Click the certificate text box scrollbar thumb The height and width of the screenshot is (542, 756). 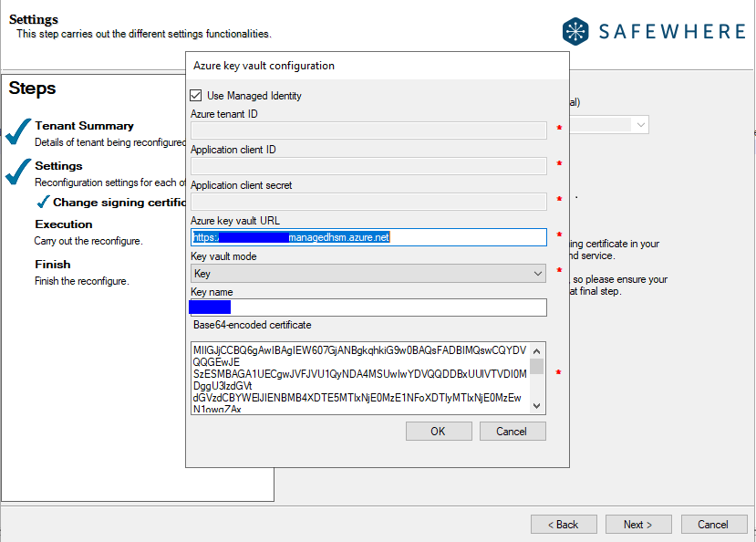coord(537,366)
